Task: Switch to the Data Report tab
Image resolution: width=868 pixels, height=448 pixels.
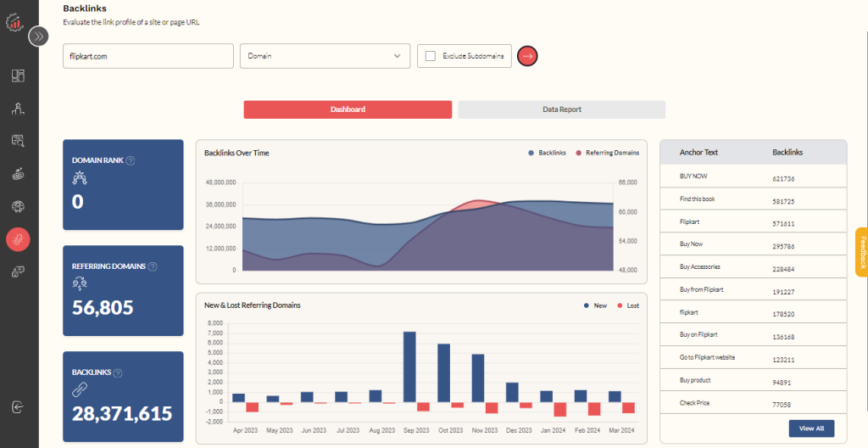Action: point(562,109)
